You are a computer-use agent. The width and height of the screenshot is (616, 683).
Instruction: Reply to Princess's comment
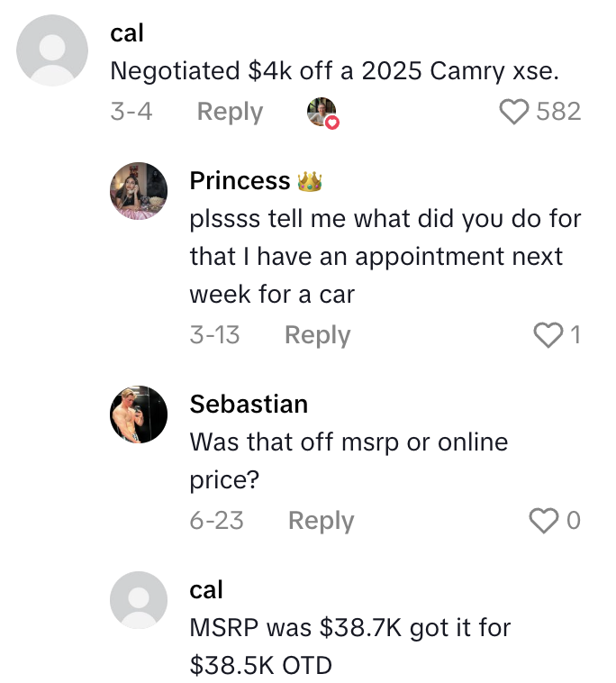pos(317,335)
